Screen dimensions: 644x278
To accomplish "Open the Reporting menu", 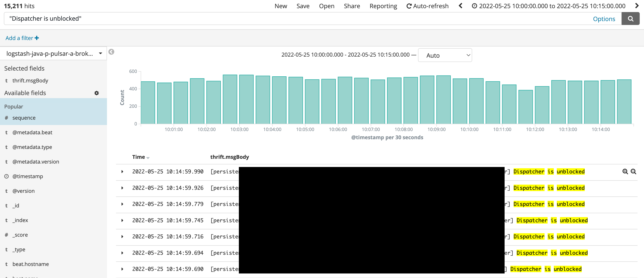I will (x=383, y=6).
